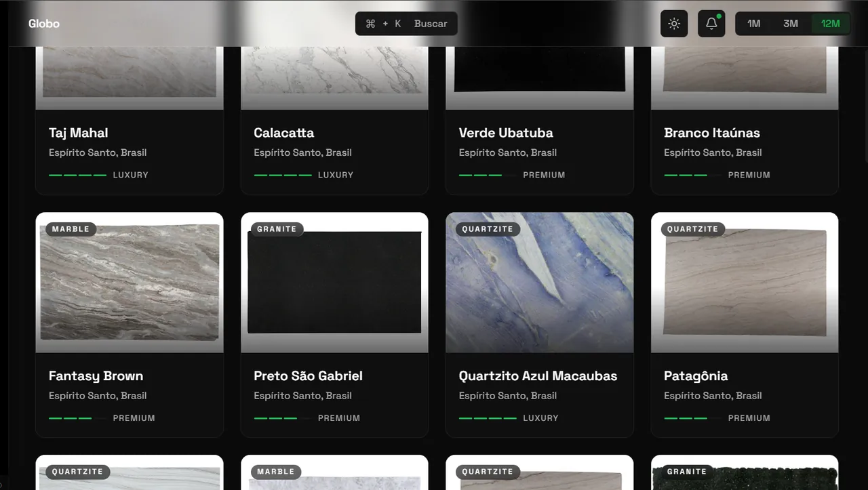Open the Quartzito Azul Macaubas title
Viewport: 868px width, 490px height.
click(538, 376)
